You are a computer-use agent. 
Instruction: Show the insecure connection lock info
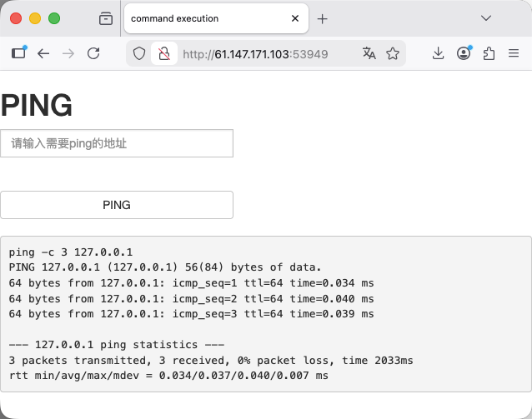pyautogui.click(x=164, y=53)
